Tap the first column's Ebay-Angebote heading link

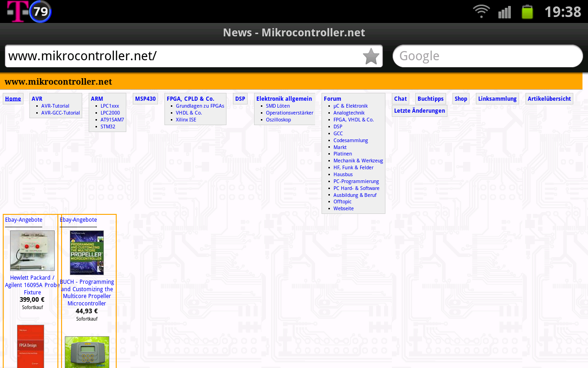click(23, 220)
